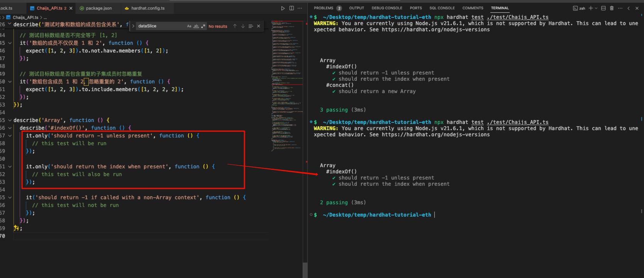Open the hardhat.org/nodejs-versions link in first warning

coord(436,30)
